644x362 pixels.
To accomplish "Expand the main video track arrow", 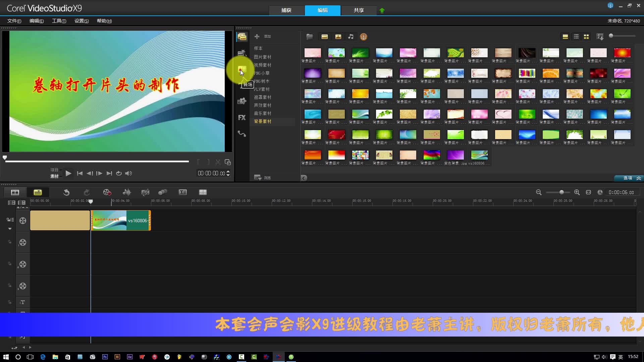I will pyautogui.click(x=10, y=229).
